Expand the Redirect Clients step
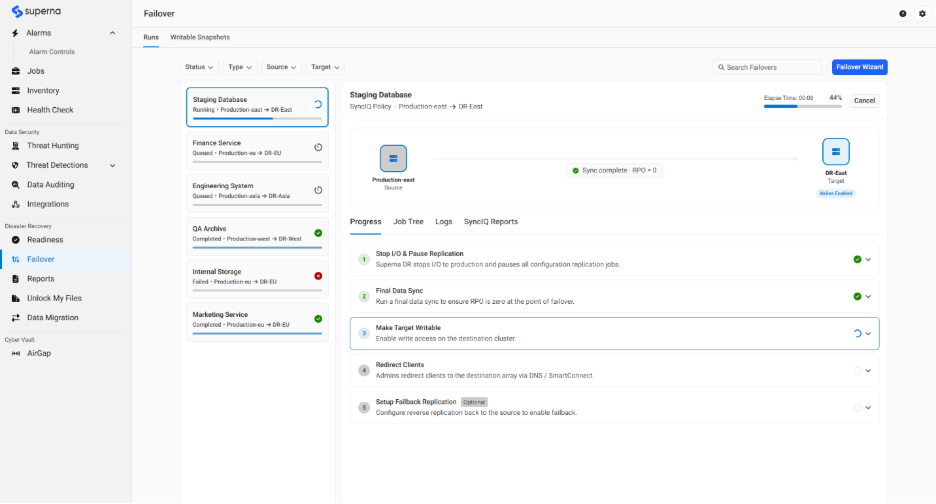 [x=868, y=371]
